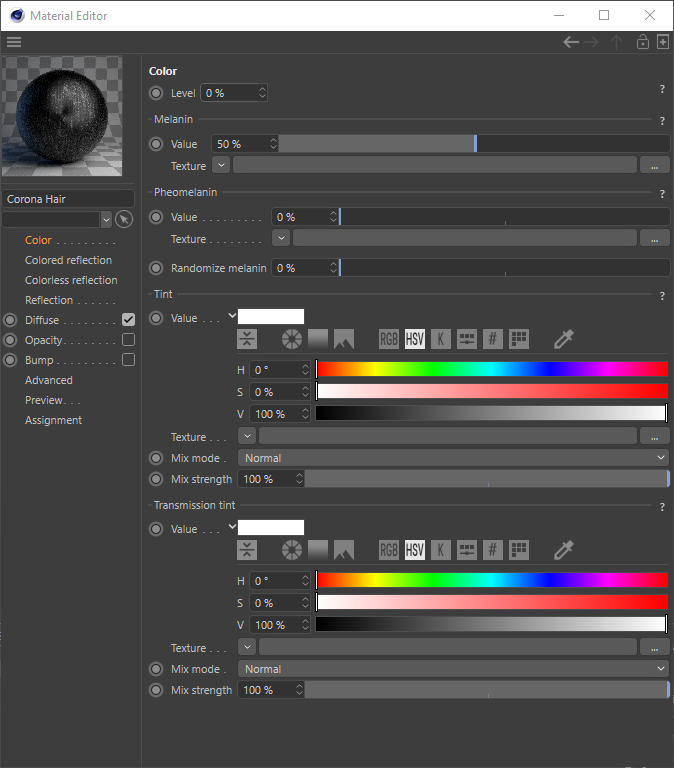Open Melanin Texture dropdown arrow
Viewport: 674px width, 768px height.
tap(221, 165)
